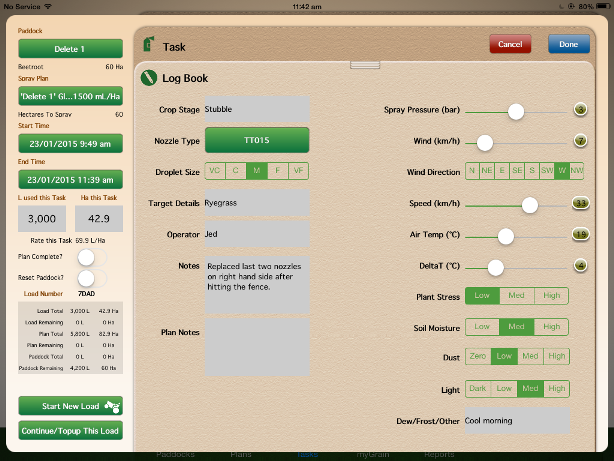Tap the Speed value badge
The height and width of the screenshot is (461, 614).
coord(580,204)
